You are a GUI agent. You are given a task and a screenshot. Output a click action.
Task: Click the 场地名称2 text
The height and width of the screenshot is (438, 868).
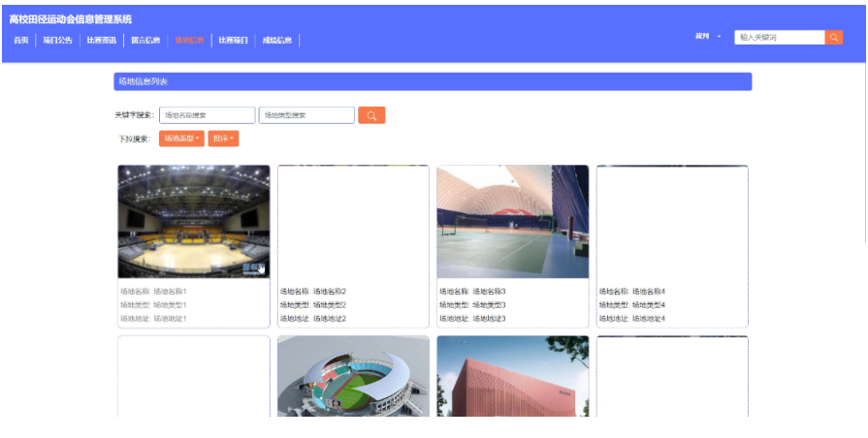(x=330, y=292)
